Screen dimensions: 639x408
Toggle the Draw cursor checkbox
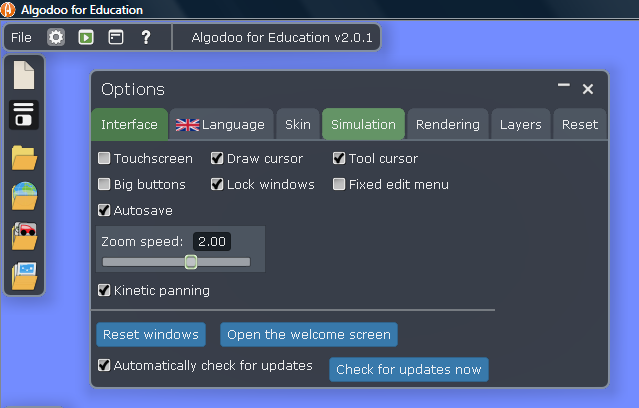217,158
